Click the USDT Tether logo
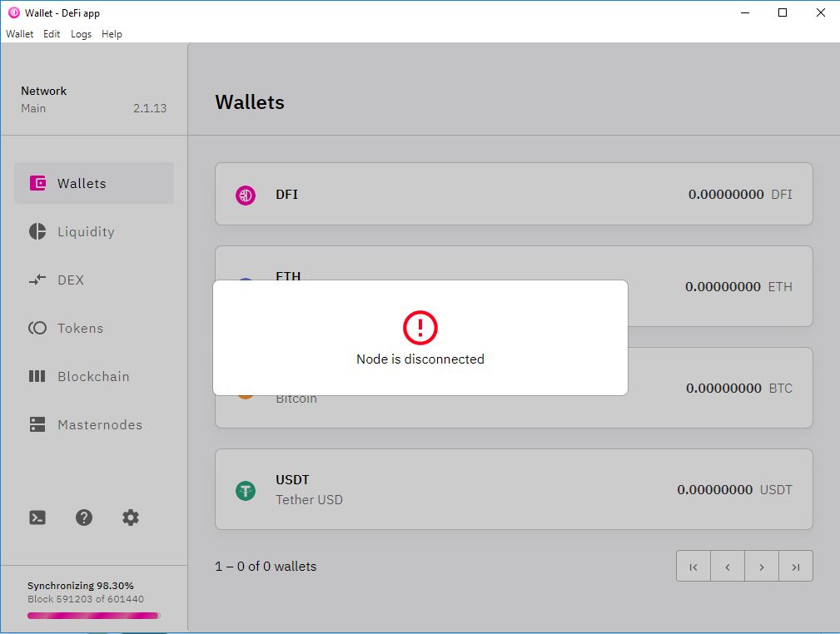Image resolution: width=840 pixels, height=634 pixels. coord(246,491)
